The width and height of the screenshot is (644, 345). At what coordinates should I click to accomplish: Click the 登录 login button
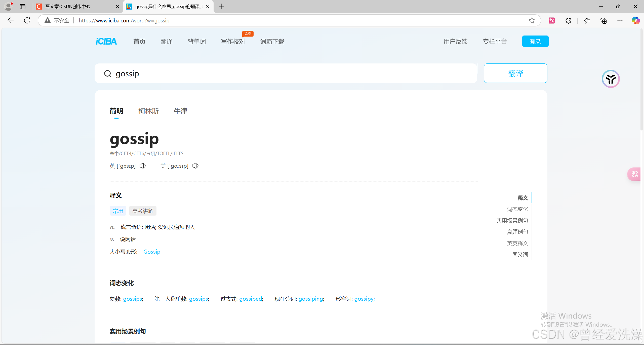(x=535, y=41)
